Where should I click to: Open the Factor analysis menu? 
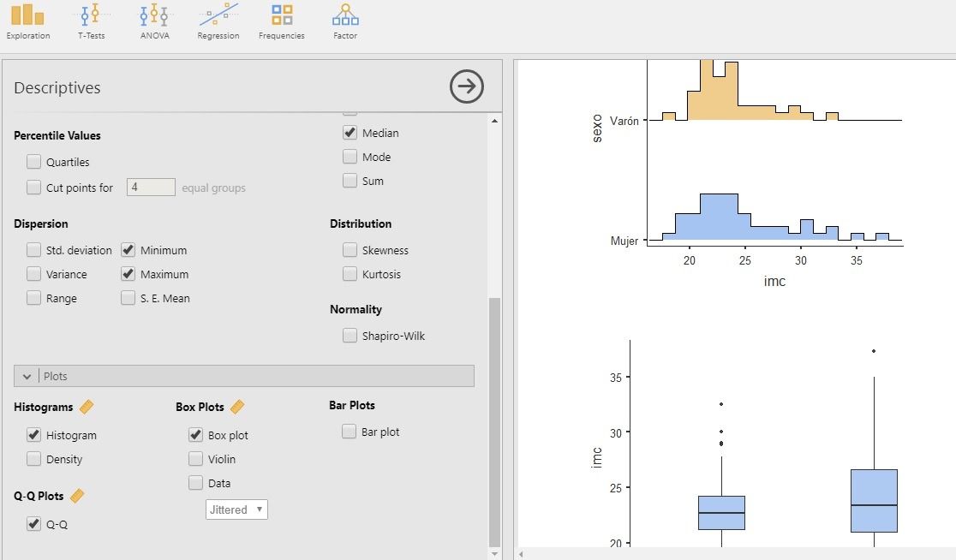point(345,21)
